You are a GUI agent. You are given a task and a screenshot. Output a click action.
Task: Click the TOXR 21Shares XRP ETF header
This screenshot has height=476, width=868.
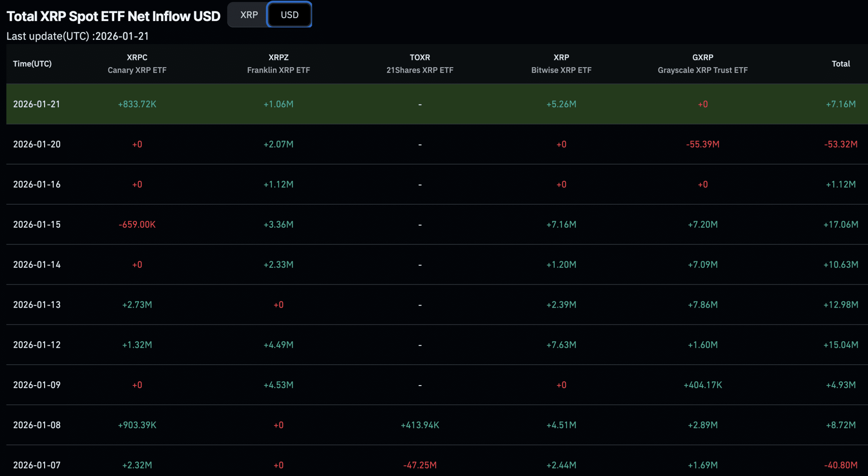pyautogui.click(x=420, y=63)
